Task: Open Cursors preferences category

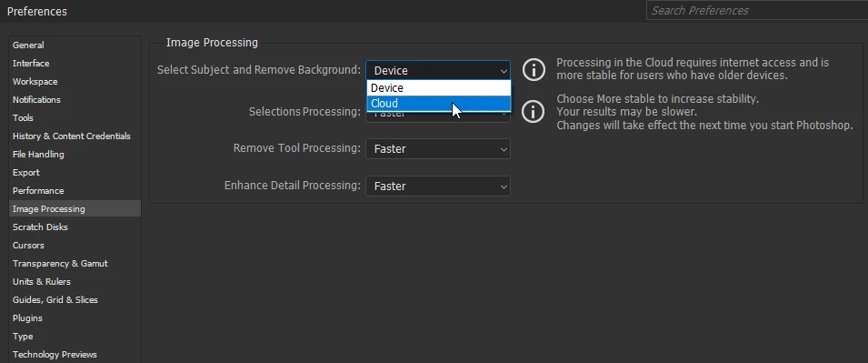Action: [28, 246]
